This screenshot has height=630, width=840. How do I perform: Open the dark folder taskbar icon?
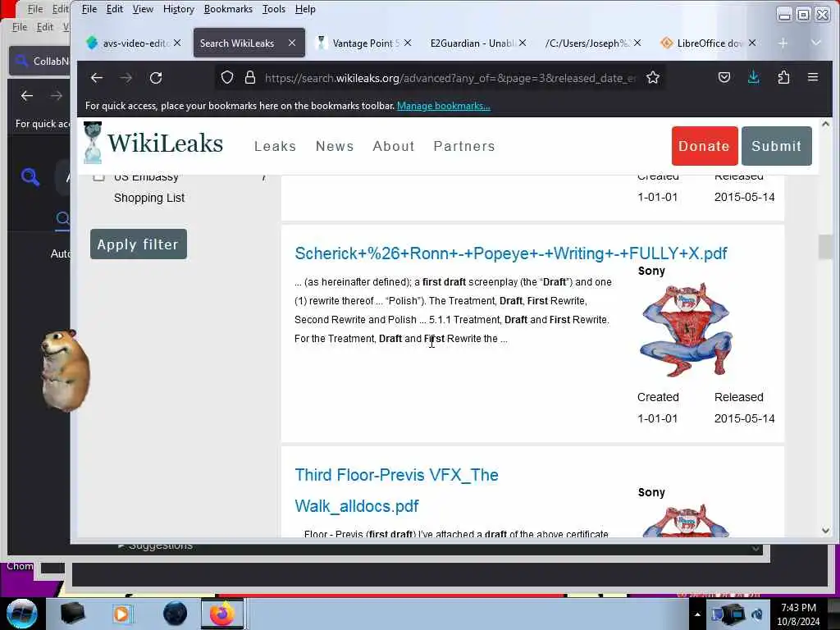73,614
